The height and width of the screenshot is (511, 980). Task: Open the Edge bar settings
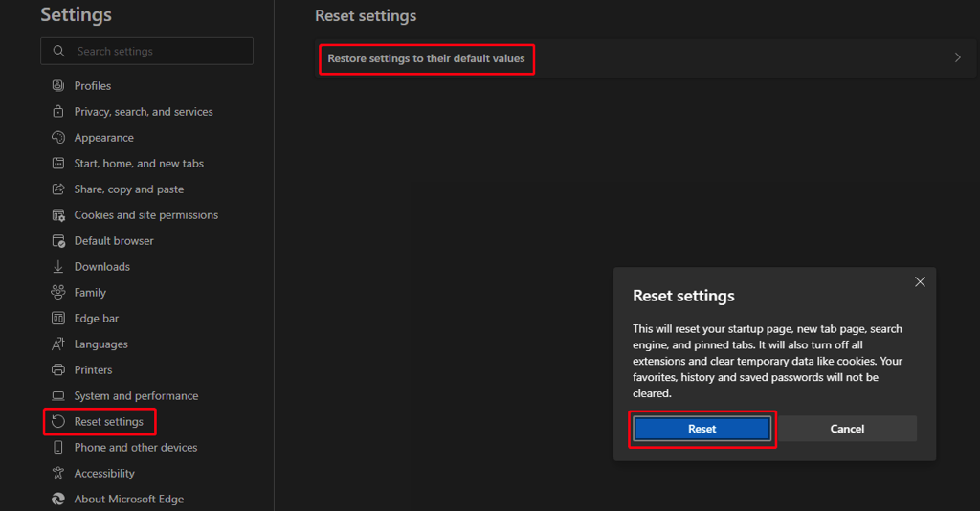[x=97, y=318]
